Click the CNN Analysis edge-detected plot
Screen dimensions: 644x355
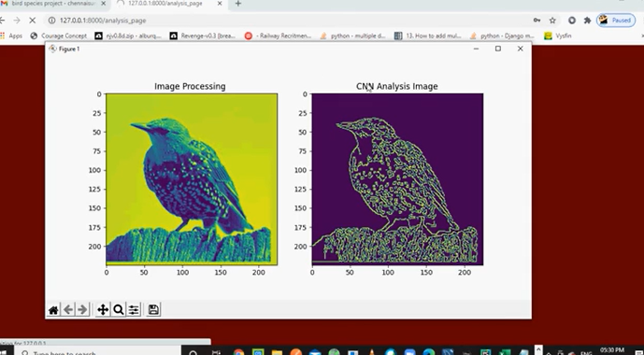(x=397, y=179)
